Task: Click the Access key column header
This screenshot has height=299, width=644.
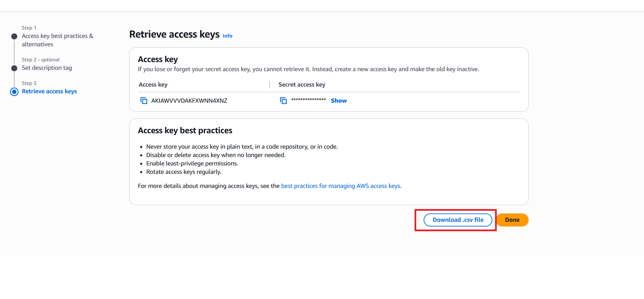Action: (x=153, y=85)
